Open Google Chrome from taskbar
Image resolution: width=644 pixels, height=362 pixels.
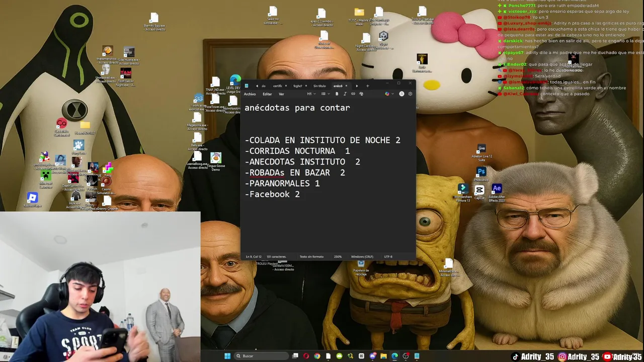click(x=317, y=356)
